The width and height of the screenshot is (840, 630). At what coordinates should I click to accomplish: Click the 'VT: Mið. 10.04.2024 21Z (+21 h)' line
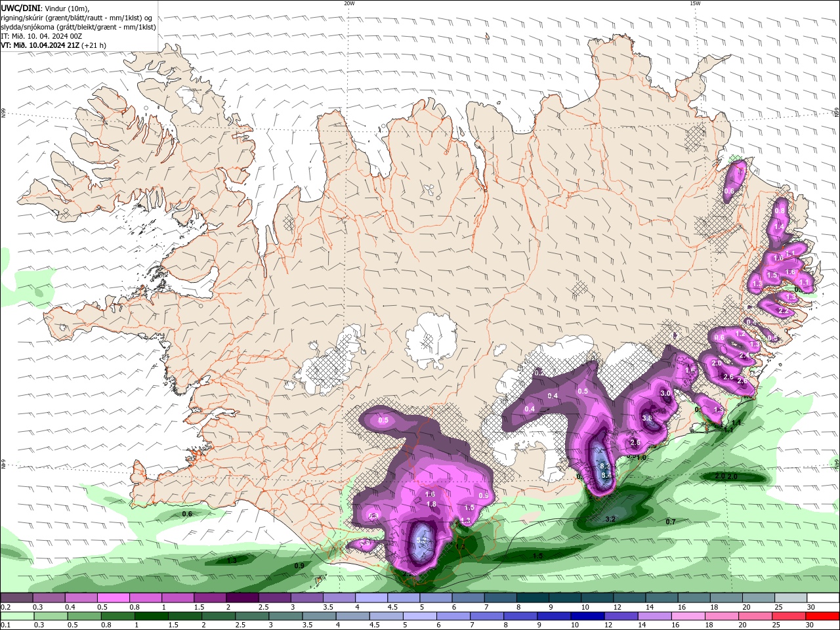(54, 45)
